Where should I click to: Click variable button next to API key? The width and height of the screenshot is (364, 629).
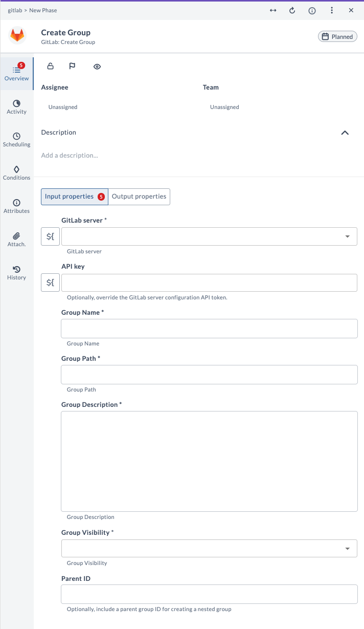(x=50, y=283)
